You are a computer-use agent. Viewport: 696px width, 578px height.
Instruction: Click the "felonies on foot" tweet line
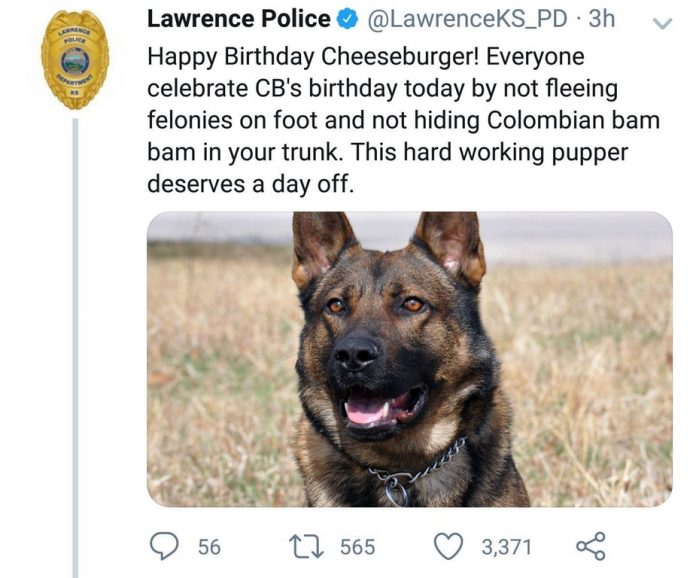tap(403, 119)
